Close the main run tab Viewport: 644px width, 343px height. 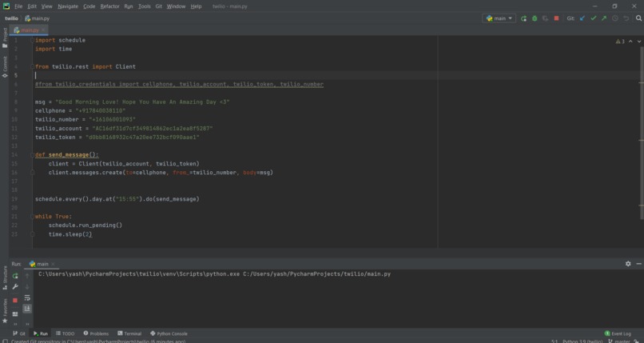(x=54, y=264)
